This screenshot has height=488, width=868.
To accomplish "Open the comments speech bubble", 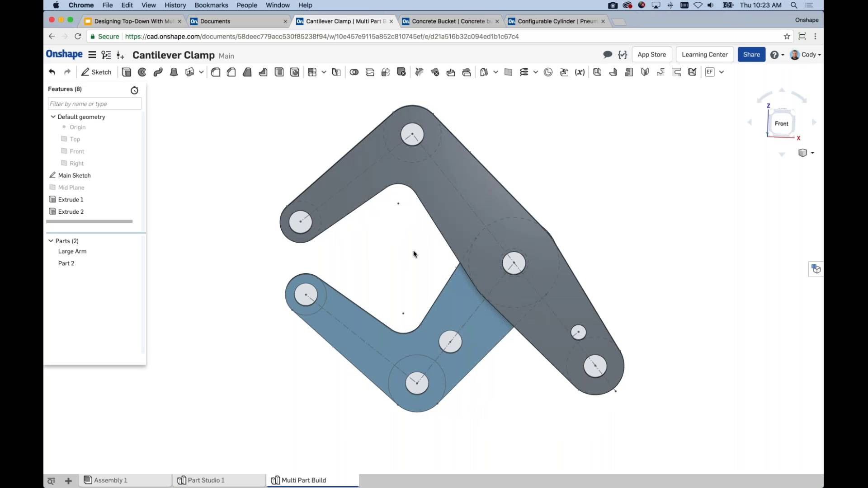I will [x=607, y=55].
